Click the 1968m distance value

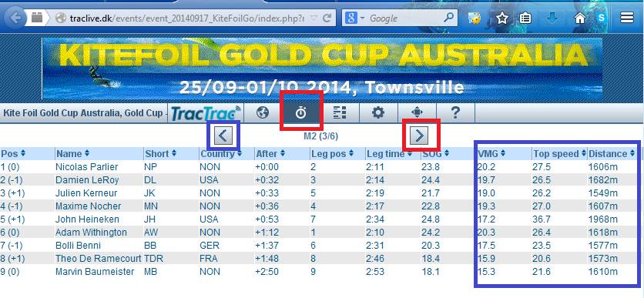click(x=603, y=219)
